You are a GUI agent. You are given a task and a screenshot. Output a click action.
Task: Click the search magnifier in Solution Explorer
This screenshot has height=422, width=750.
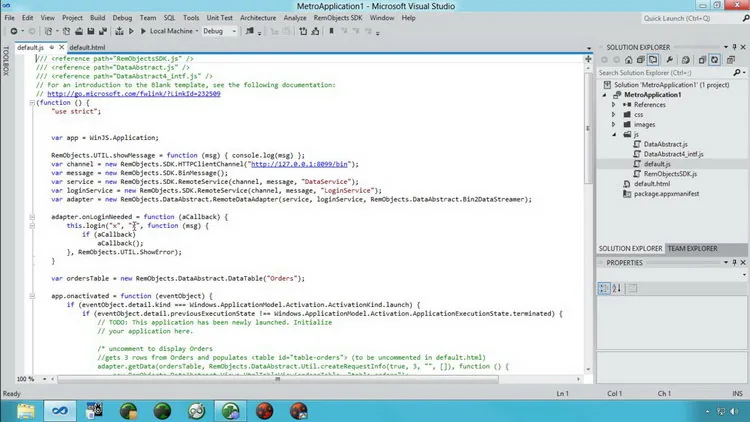(737, 73)
